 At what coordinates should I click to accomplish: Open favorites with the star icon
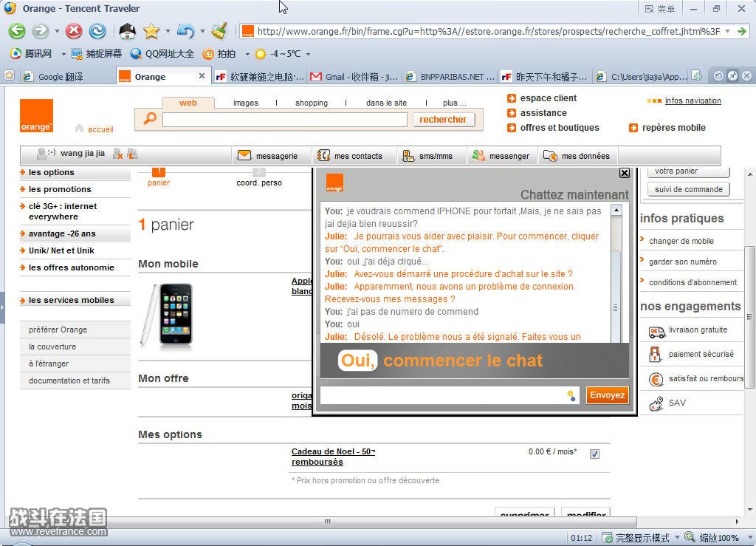pyautogui.click(x=151, y=31)
